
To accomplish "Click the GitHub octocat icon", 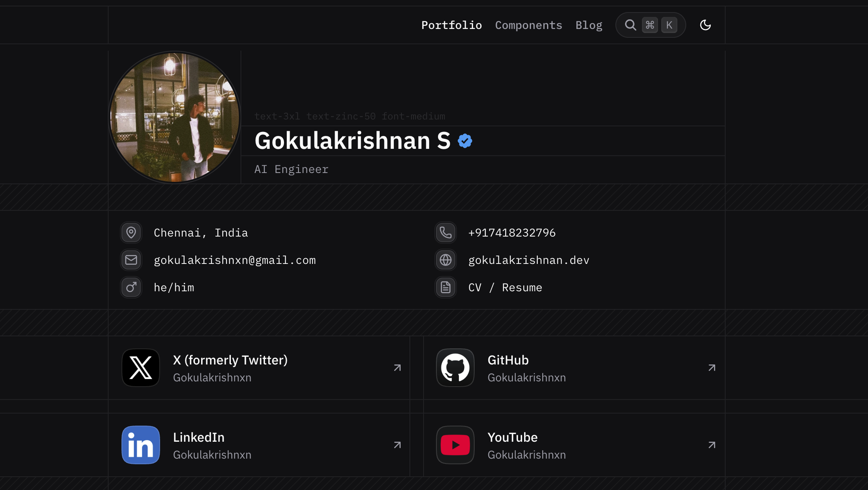I will (455, 368).
